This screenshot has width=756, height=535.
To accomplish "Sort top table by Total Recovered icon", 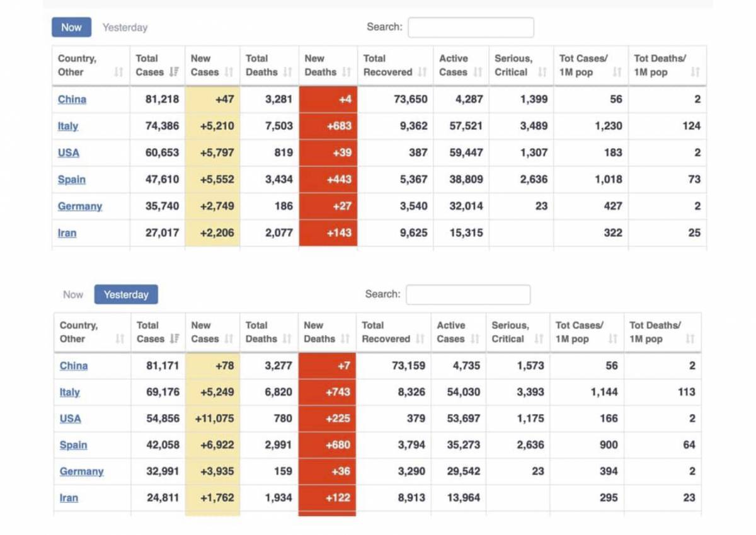I will point(422,72).
